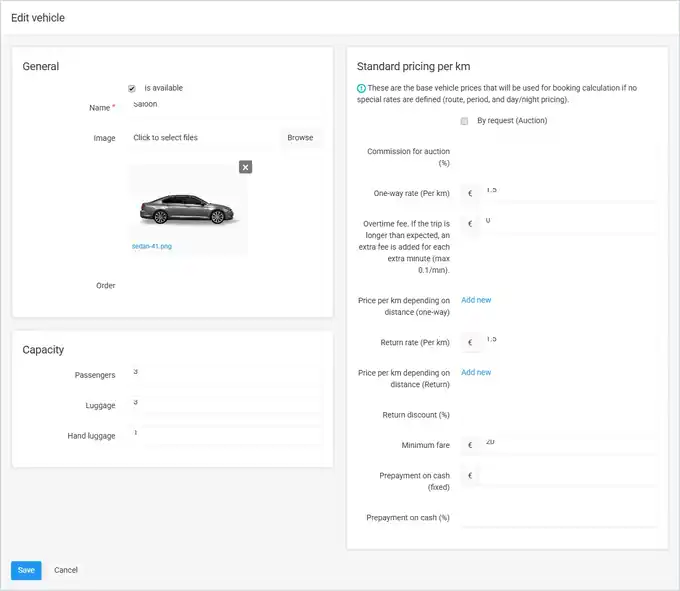Click the Capacity section heading
Screen dimensions: 680x591
pos(43,350)
